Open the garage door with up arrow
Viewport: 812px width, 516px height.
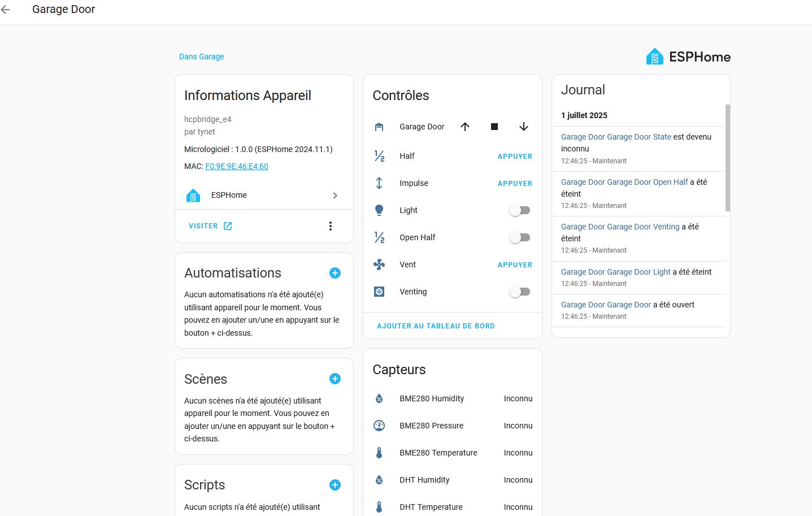click(465, 127)
